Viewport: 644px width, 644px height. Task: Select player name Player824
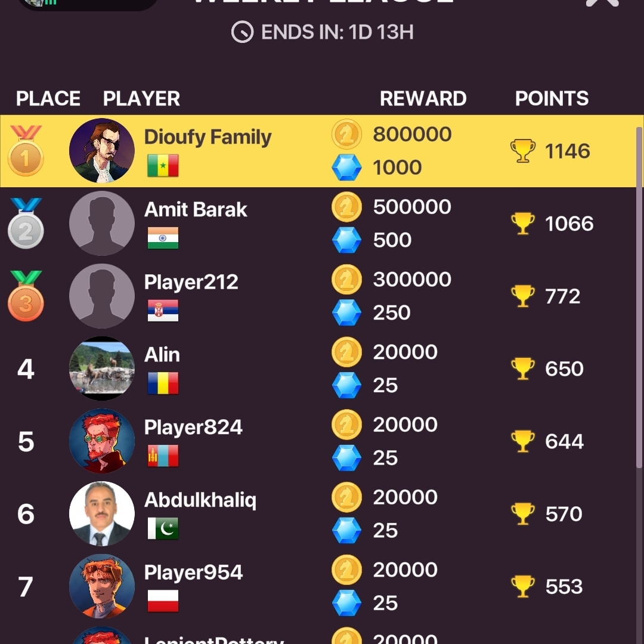coord(193,427)
